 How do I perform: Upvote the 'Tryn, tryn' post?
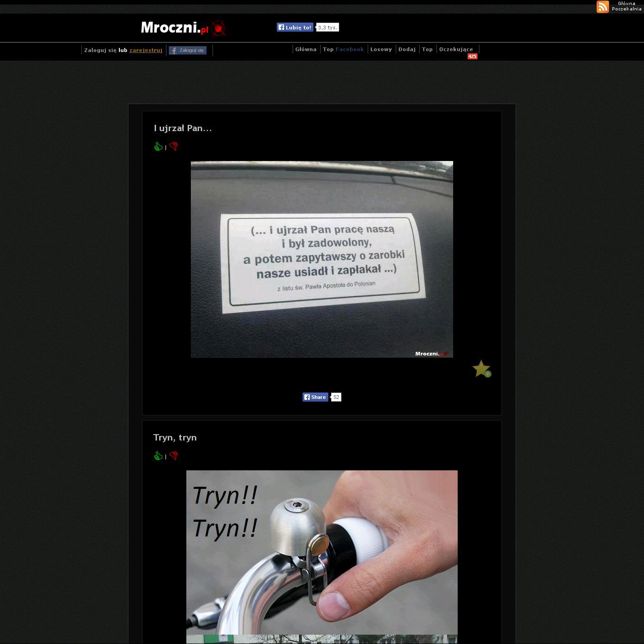pyautogui.click(x=158, y=456)
